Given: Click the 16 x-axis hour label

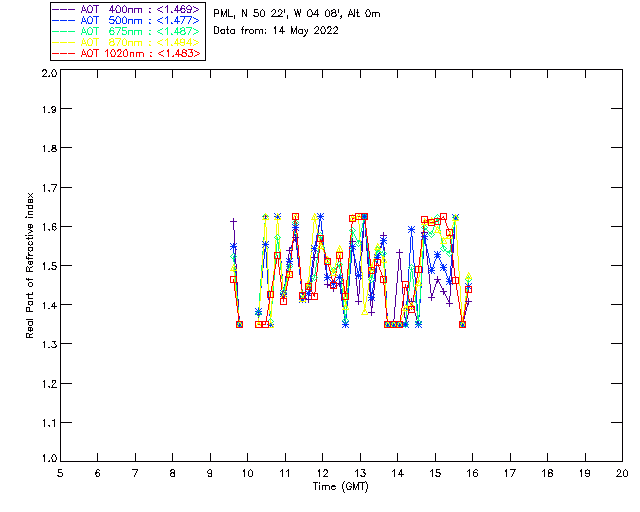Looking at the screenshot, I should [x=472, y=473].
